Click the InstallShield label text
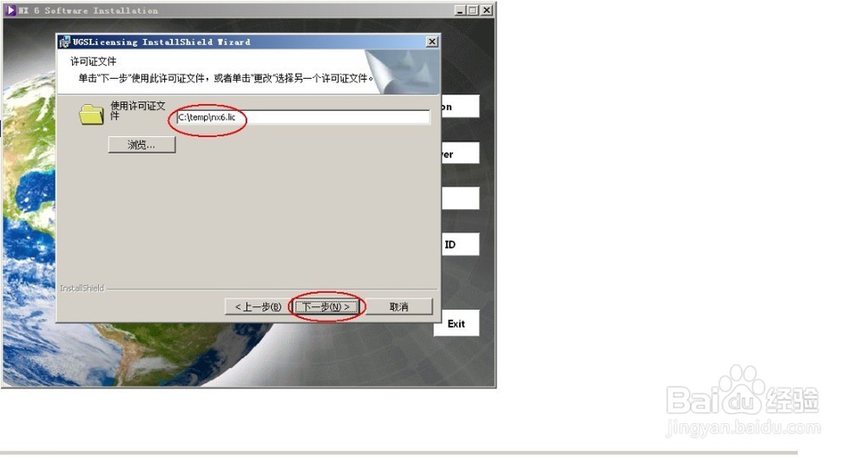 point(82,288)
